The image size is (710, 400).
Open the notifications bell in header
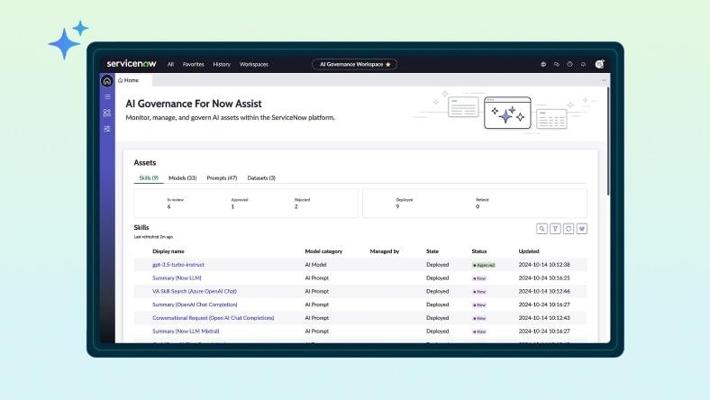pos(583,64)
